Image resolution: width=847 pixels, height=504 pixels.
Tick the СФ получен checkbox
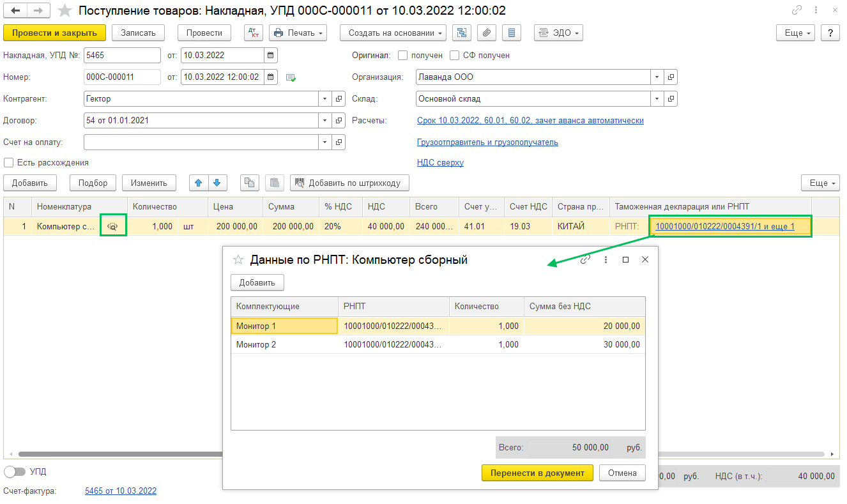tap(455, 56)
